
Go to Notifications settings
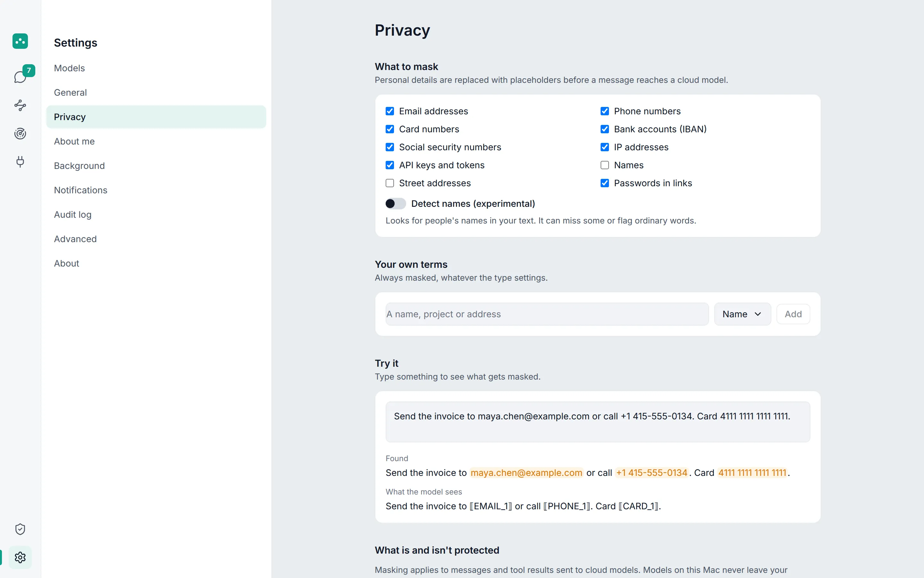[156, 190]
